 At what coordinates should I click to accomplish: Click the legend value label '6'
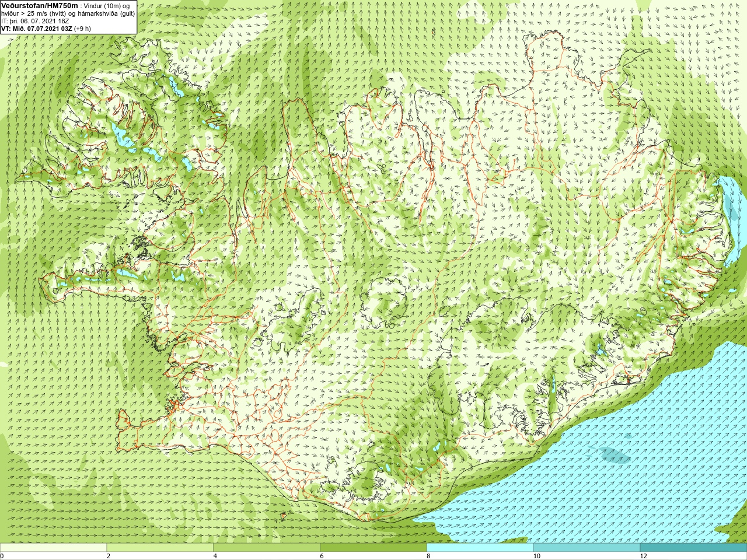coord(322,556)
